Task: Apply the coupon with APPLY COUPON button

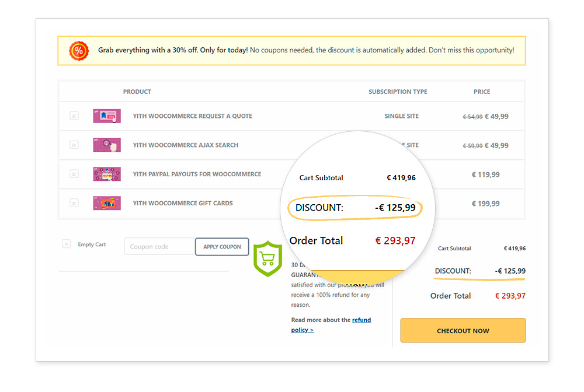Action: click(x=222, y=247)
